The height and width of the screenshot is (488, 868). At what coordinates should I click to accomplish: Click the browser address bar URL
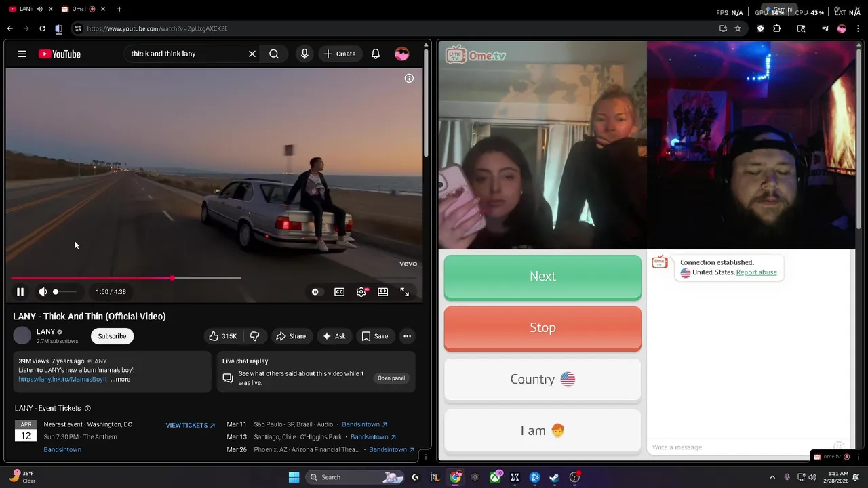(157, 28)
